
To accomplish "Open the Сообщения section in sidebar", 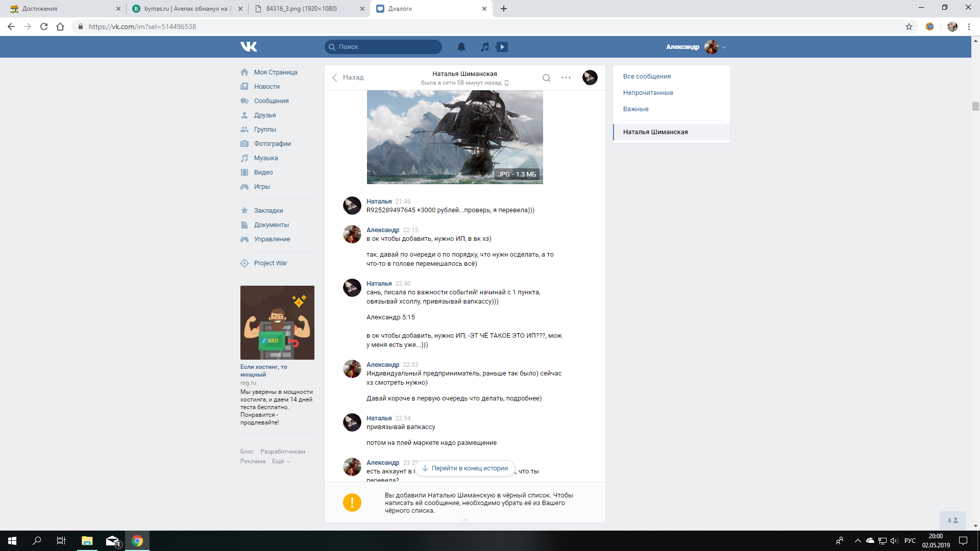I will click(x=271, y=101).
